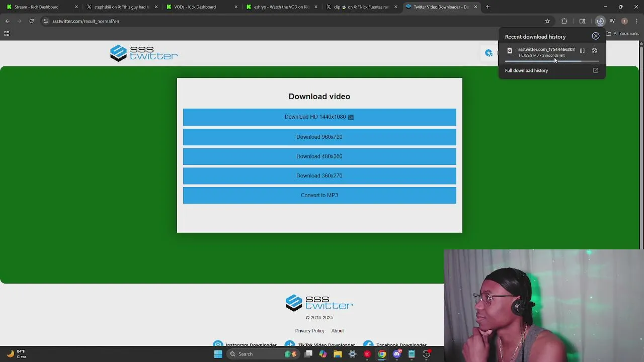
Task: Open the apps grid in bookmarks bar
Action: click(x=7, y=34)
